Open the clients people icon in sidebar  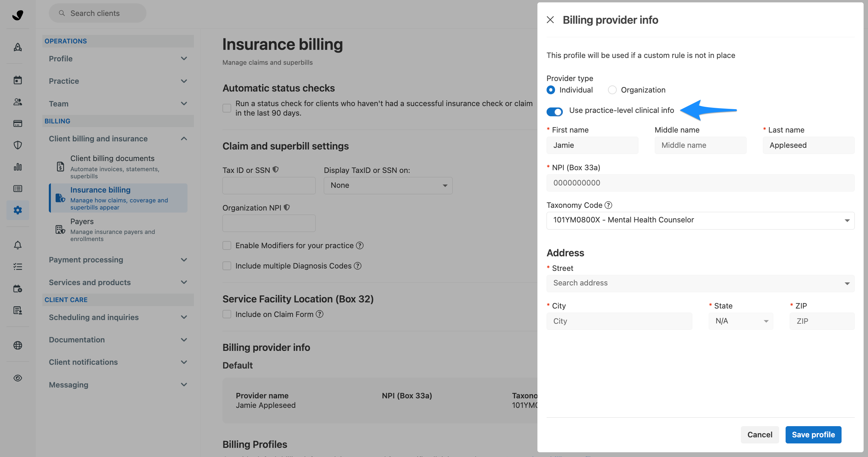(18, 102)
